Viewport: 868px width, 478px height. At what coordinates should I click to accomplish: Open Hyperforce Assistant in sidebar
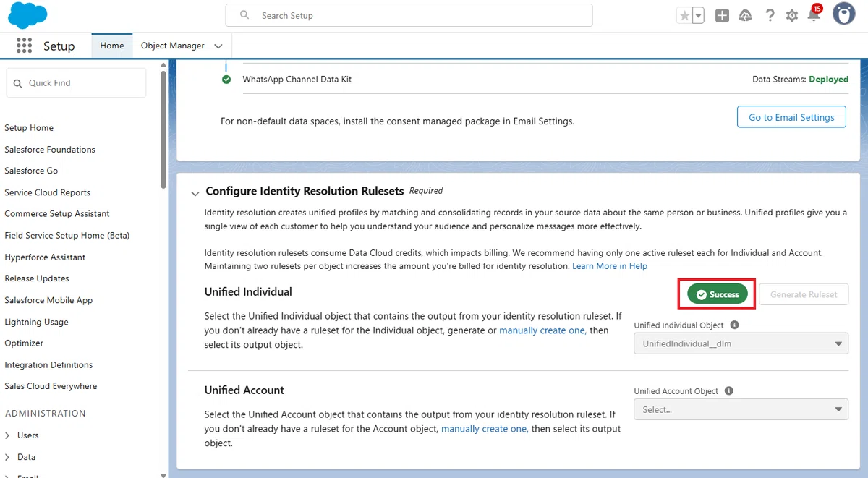pyautogui.click(x=45, y=257)
